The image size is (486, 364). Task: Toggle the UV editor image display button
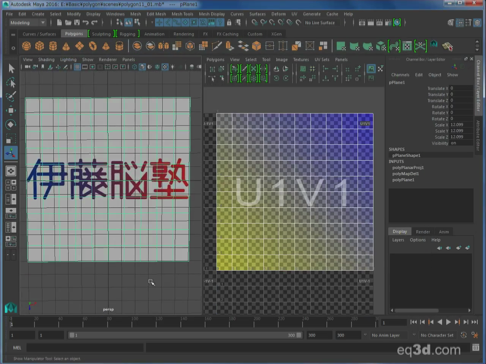(x=371, y=69)
